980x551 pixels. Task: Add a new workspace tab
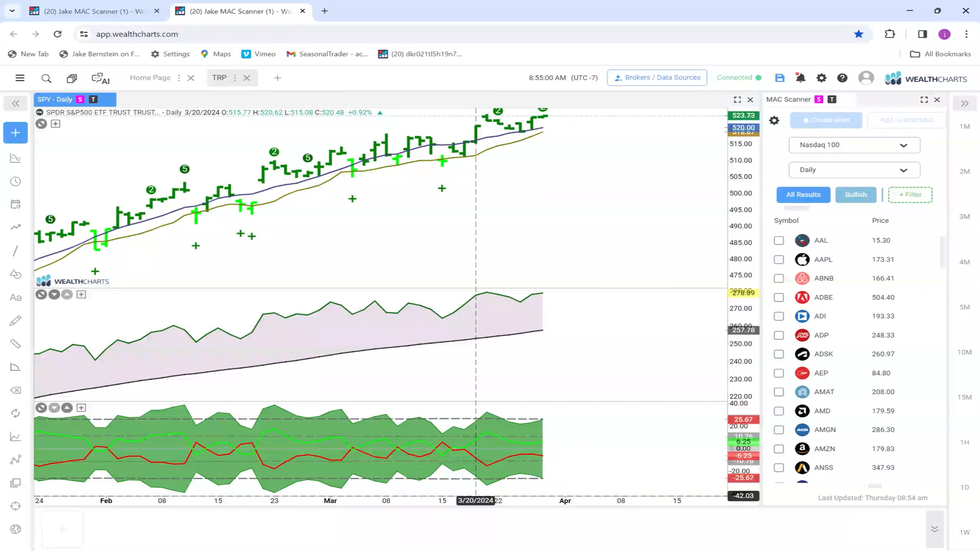click(x=278, y=78)
